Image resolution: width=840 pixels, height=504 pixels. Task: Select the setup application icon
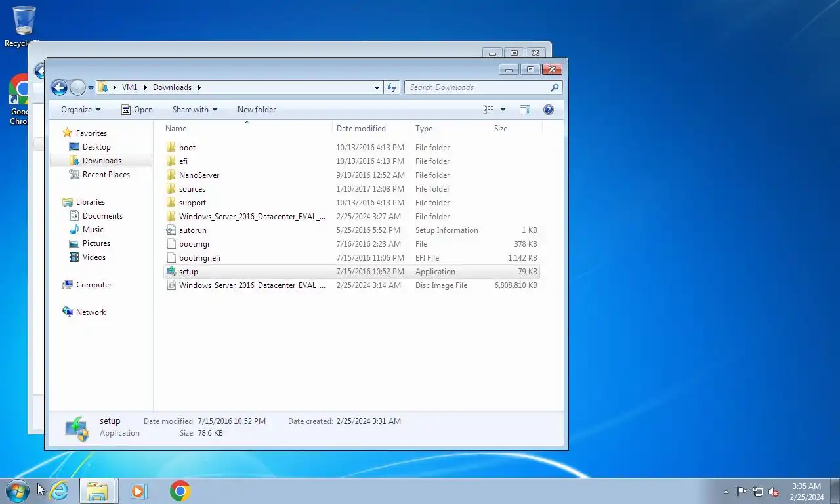(171, 272)
